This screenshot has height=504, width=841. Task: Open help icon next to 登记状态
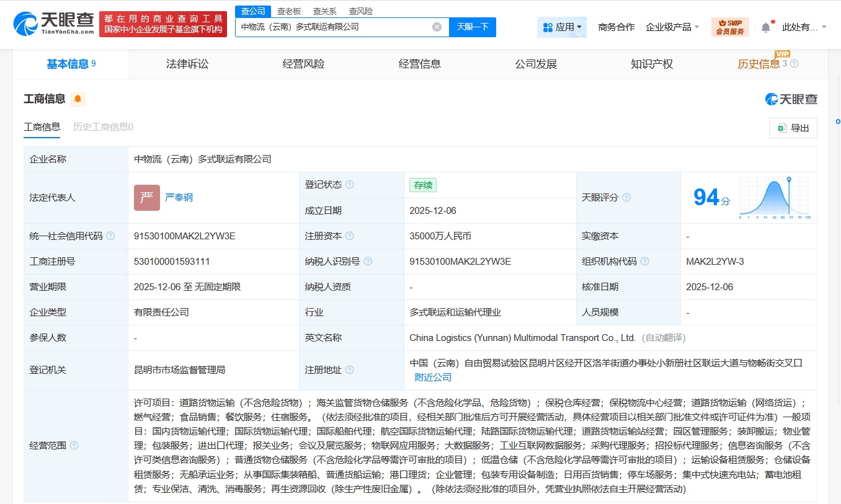(350, 184)
